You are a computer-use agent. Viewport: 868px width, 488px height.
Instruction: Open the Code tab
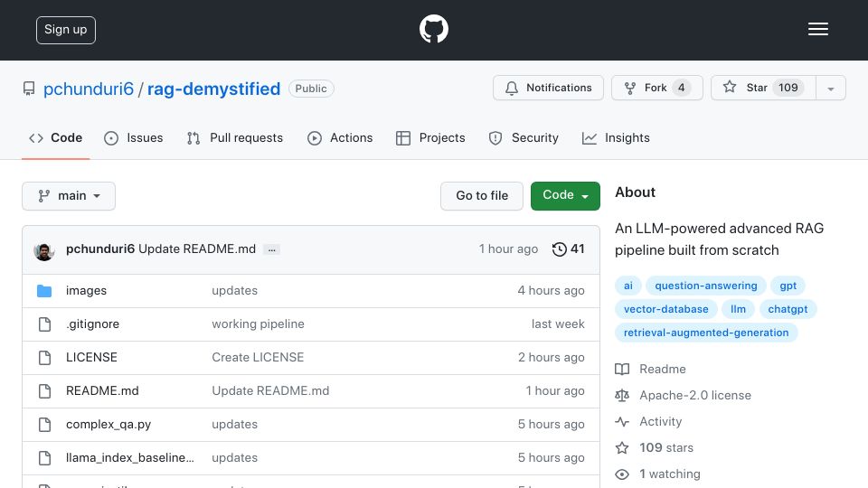point(56,137)
